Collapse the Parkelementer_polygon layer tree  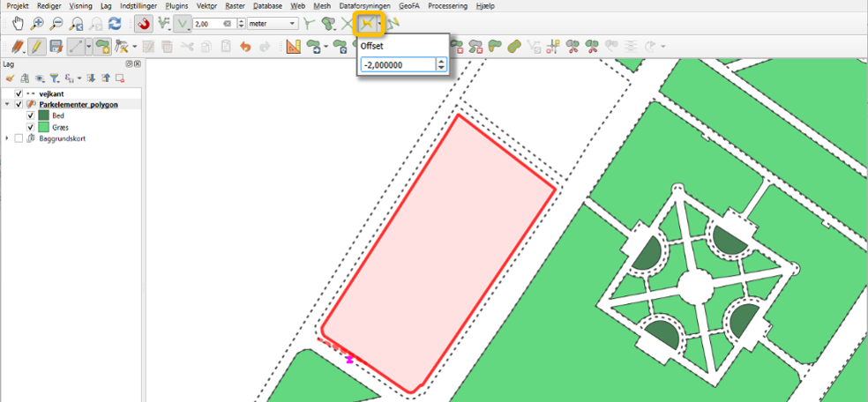pyautogui.click(x=7, y=105)
